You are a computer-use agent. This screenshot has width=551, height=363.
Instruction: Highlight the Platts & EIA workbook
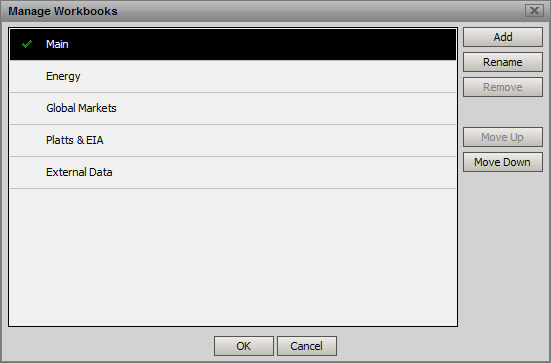pos(233,140)
